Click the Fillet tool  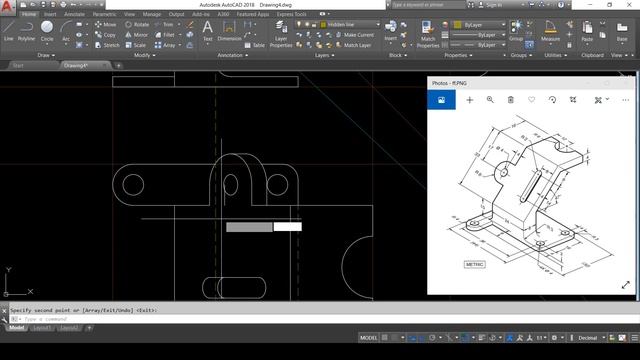[165, 35]
